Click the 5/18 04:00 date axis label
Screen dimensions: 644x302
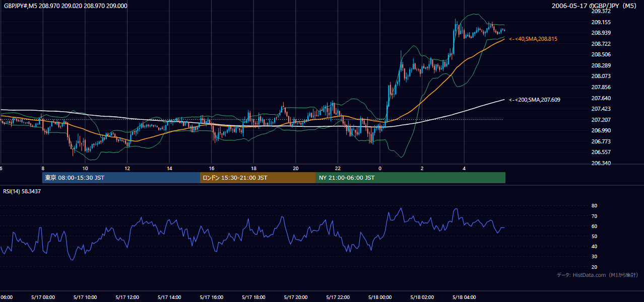click(x=465, y=297)
